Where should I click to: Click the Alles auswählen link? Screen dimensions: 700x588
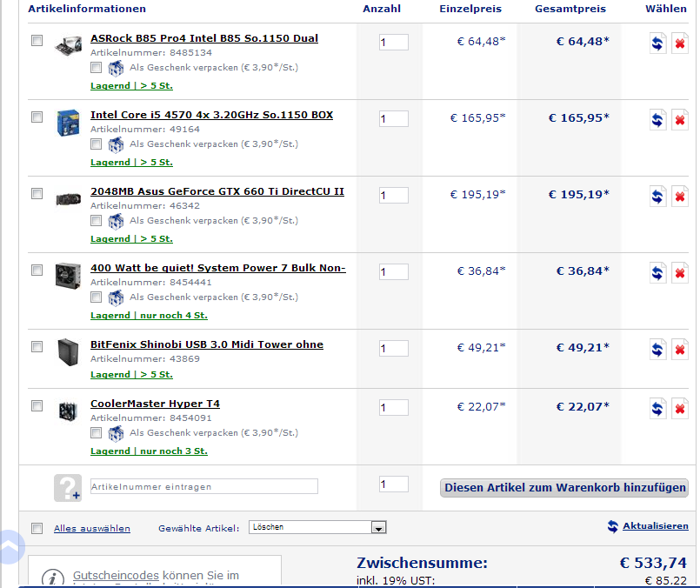(x=92, y=529)
